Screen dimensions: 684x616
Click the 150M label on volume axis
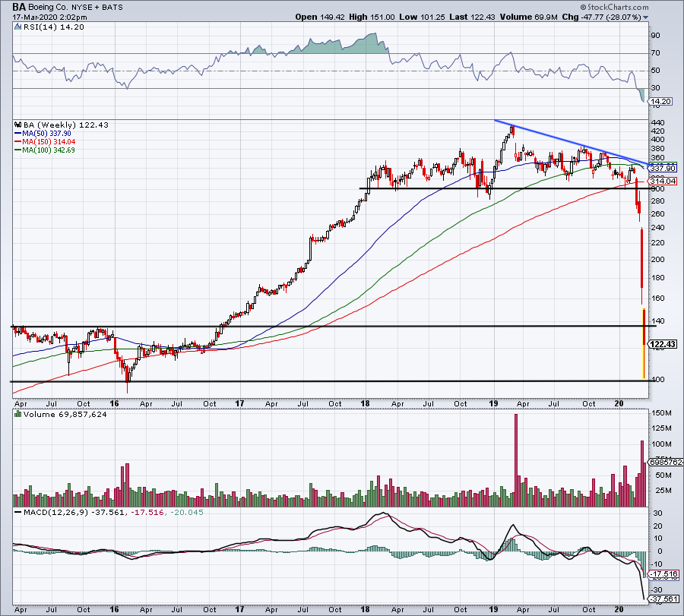661,413
